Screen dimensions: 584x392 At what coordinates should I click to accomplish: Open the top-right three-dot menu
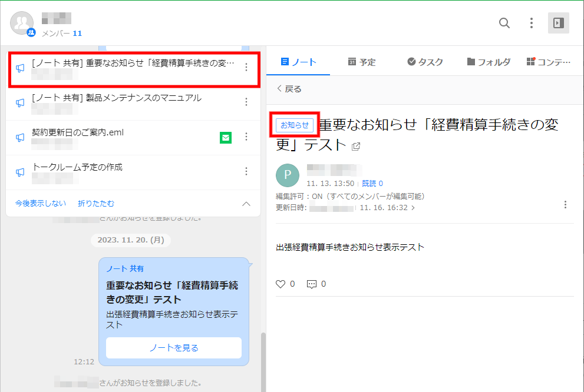532,23
